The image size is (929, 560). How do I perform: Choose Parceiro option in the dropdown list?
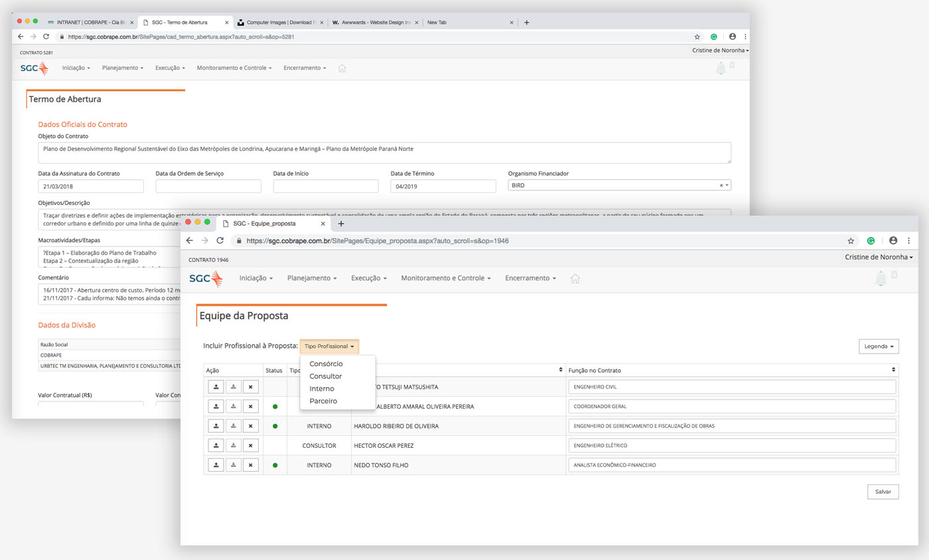323,401
